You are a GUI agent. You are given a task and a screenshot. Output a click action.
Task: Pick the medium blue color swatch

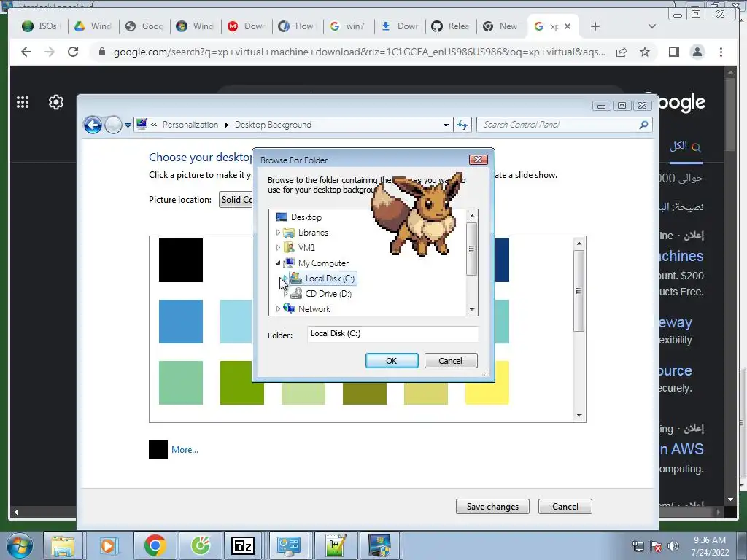181,322
